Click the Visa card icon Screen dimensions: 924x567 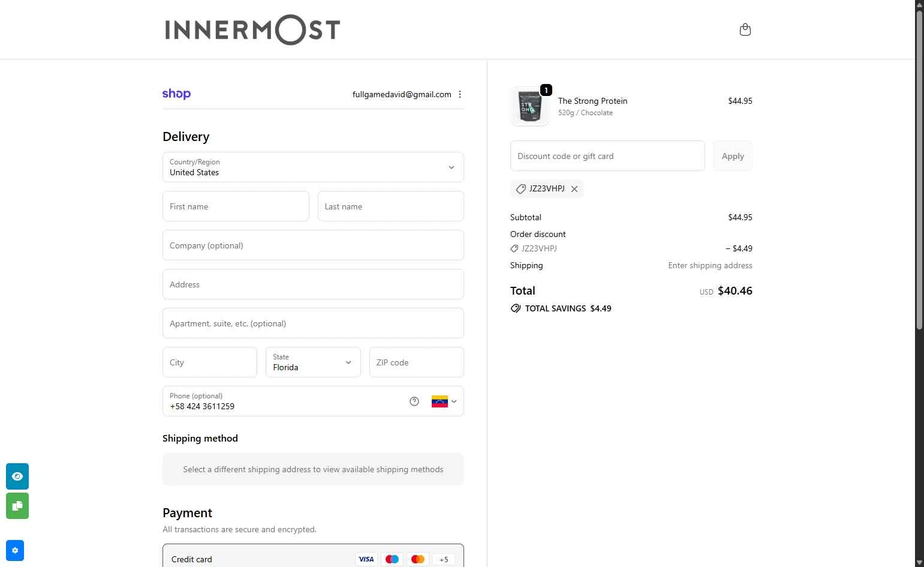click(366, 559)
